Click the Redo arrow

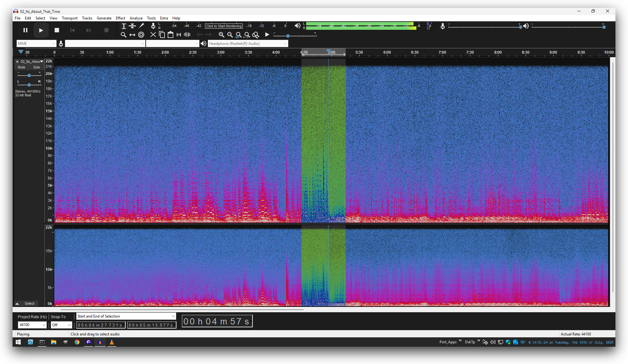[x=208, y=35]
